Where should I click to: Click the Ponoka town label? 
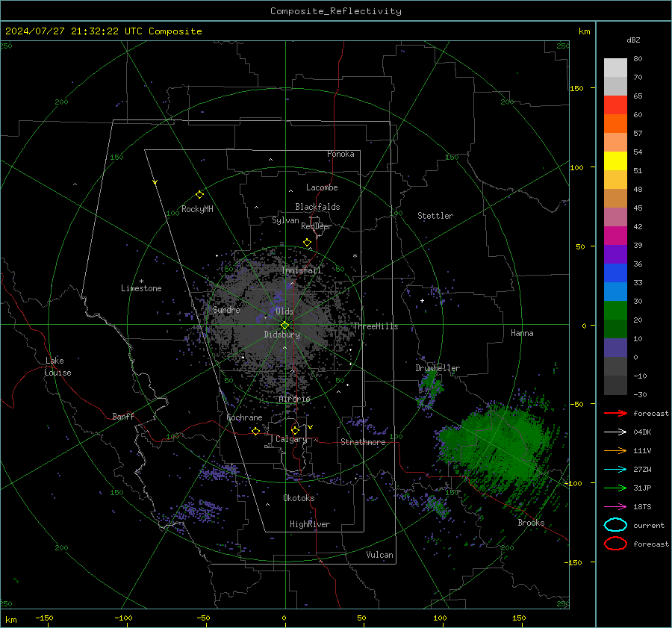(340, 155)
